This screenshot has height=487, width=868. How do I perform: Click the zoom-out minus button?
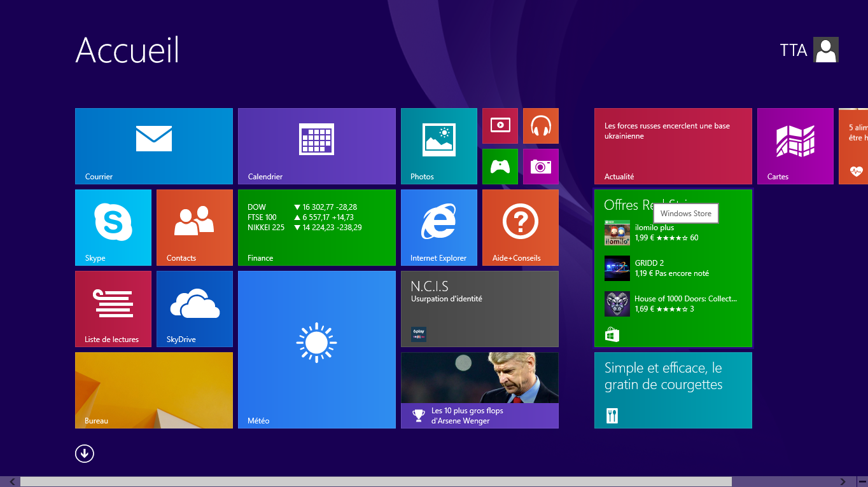click(x=862, y=482)
